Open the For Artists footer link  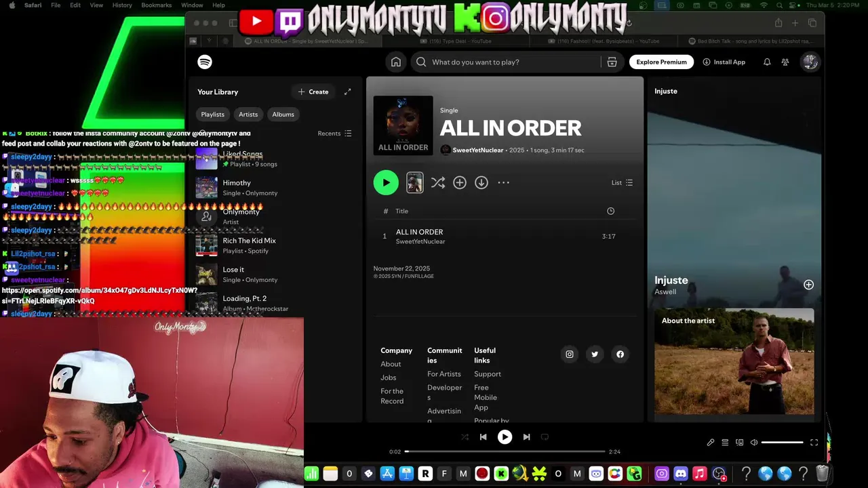(x=444, y=374)
